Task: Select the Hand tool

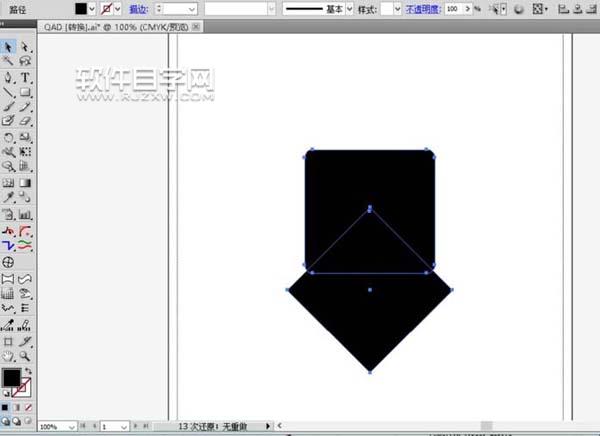Action: pyautogui.click(x=8, y=355)
